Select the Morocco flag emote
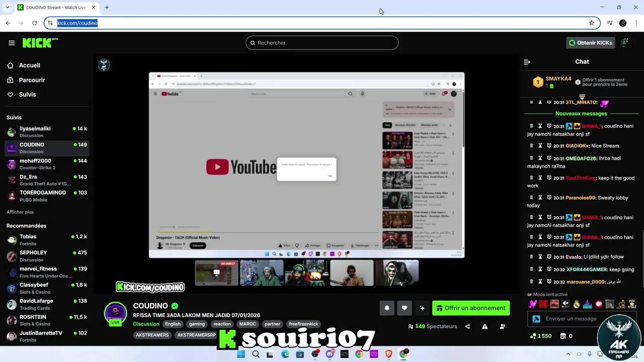This screenshot has height=362, width=644. point(543,304)
